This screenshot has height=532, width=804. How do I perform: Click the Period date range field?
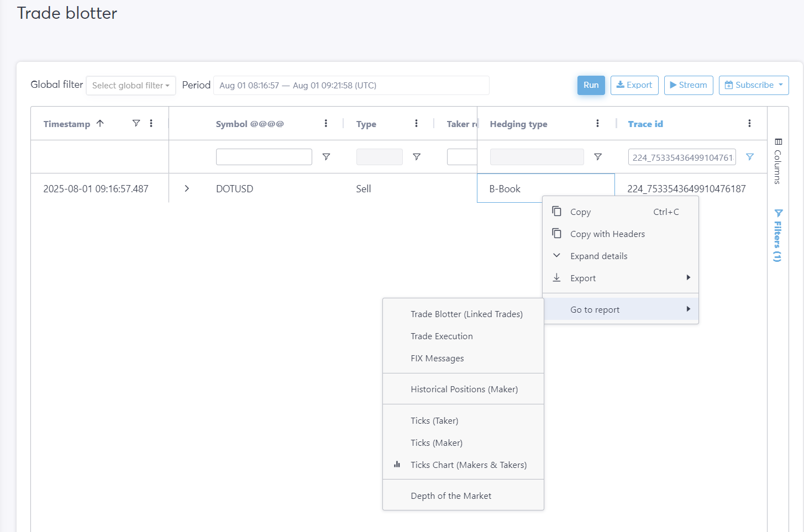(x=351, y=86)
